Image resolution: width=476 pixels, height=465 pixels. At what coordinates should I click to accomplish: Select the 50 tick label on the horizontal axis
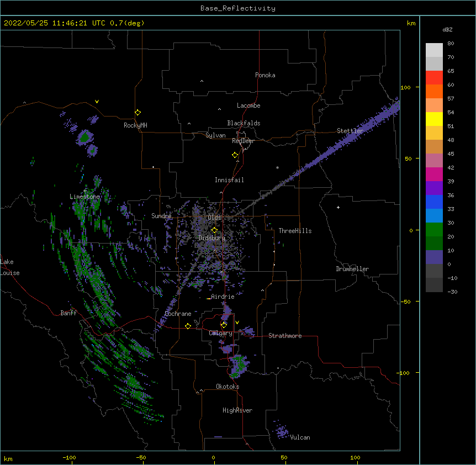284,457
